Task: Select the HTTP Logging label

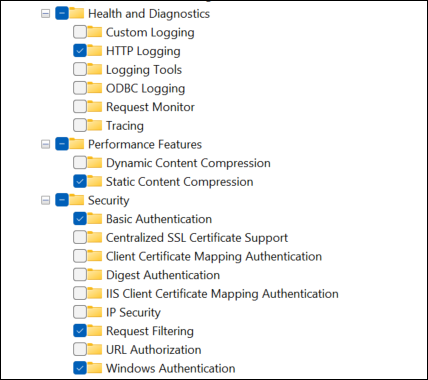Action: 143,51
